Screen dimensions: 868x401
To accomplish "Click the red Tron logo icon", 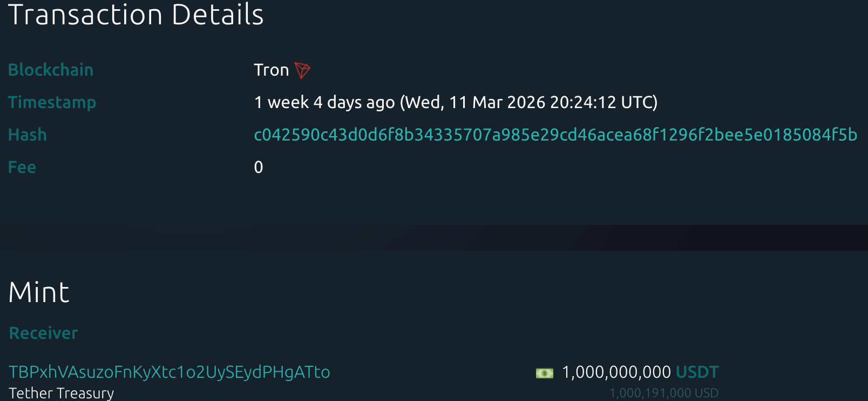I will coord(302,70).
